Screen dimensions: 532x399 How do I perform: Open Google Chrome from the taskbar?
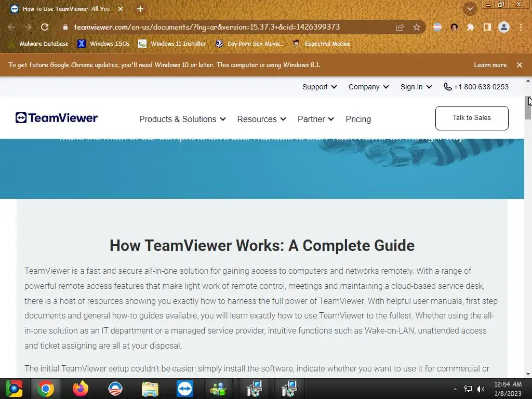point(46,389)
